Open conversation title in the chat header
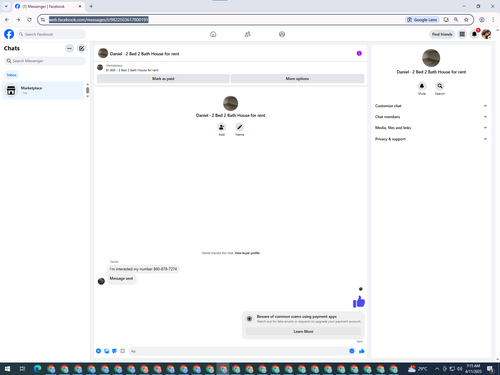500x375 pixels. [144, 54]
